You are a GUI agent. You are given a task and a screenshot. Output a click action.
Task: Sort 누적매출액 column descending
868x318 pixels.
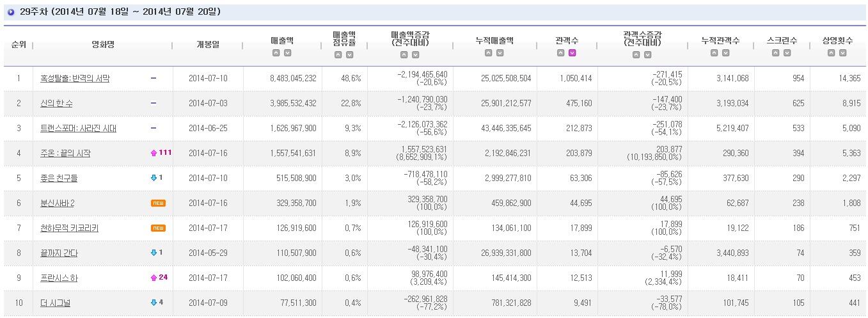501,53
